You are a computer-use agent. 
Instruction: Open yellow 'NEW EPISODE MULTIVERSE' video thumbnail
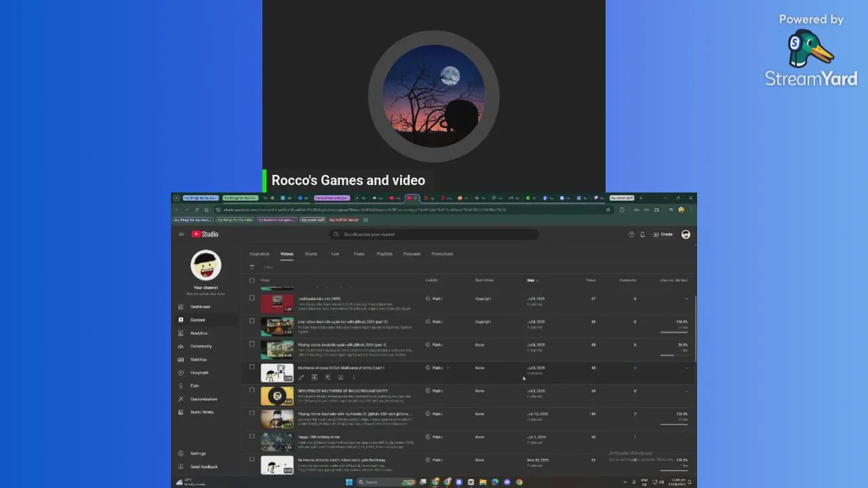(x=277, y=396)
